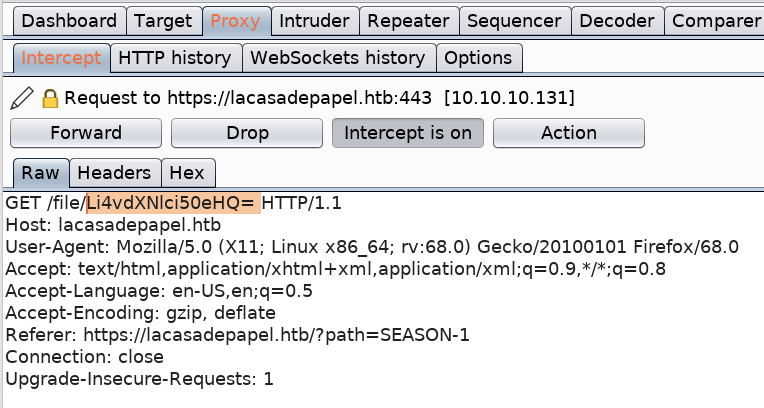The image size is (764, 408).
Task: Open WebSockets history sub-tab
Action: 339,58
